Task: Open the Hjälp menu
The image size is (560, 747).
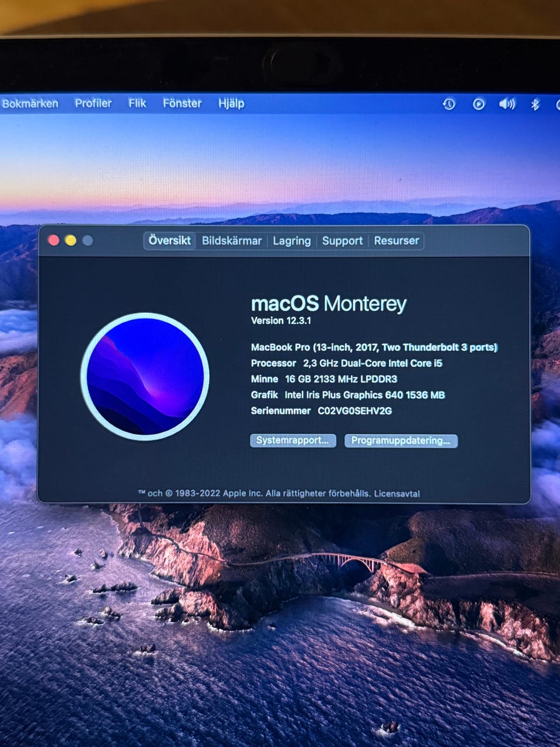Action: pyautogui.click(x=231, y=104)
